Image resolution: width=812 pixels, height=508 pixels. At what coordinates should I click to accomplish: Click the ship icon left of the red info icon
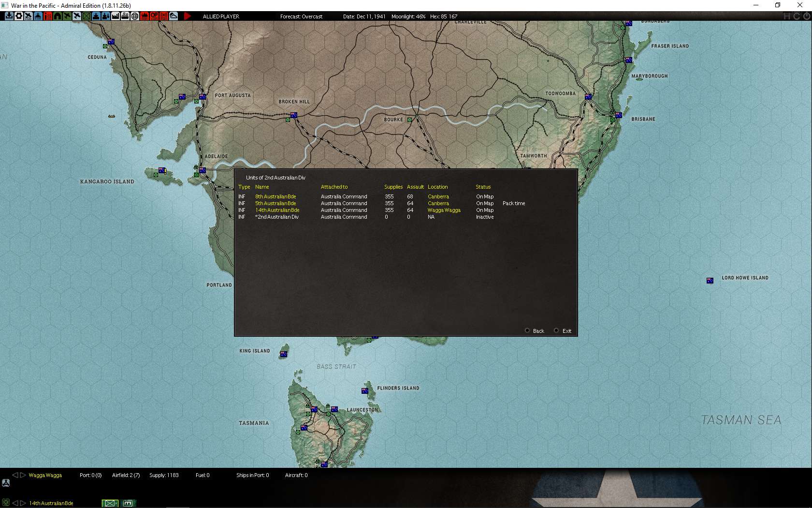[38, 16]
